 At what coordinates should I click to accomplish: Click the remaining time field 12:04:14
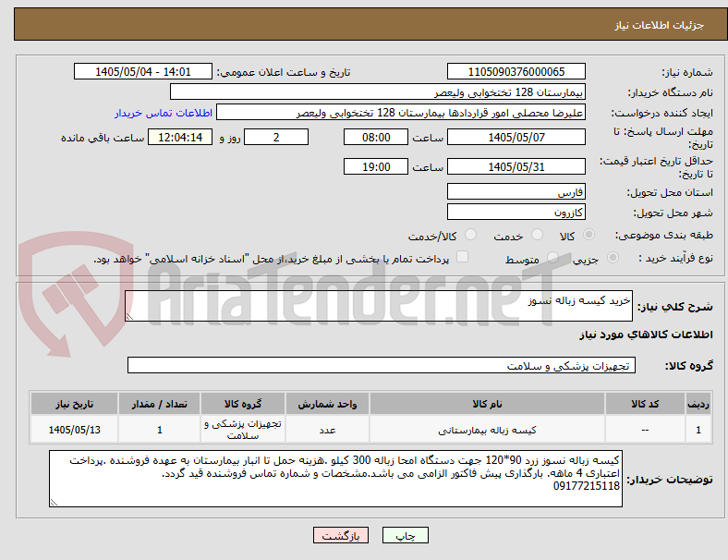pos(180,137)
